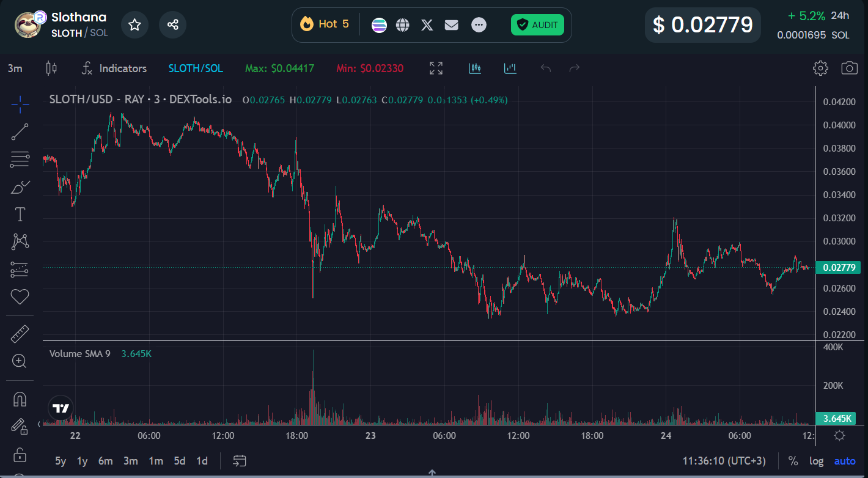Click the volume label 3.645K on axis
This screenshot has width=868, height=478.
(x=837, y=419)
